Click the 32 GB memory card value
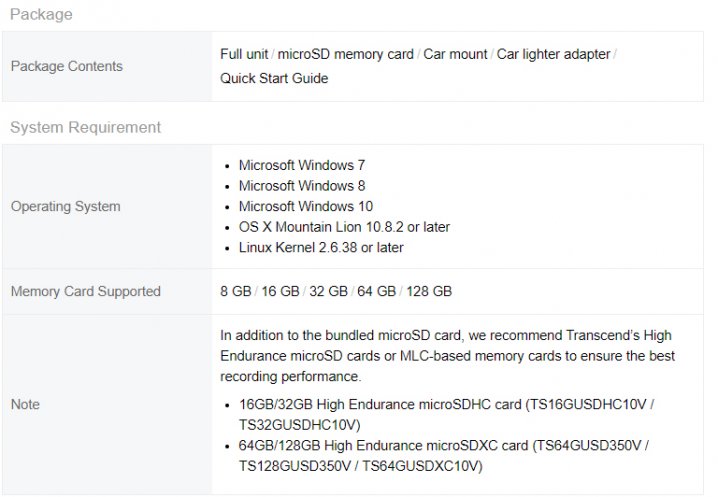 click(328, 291)
